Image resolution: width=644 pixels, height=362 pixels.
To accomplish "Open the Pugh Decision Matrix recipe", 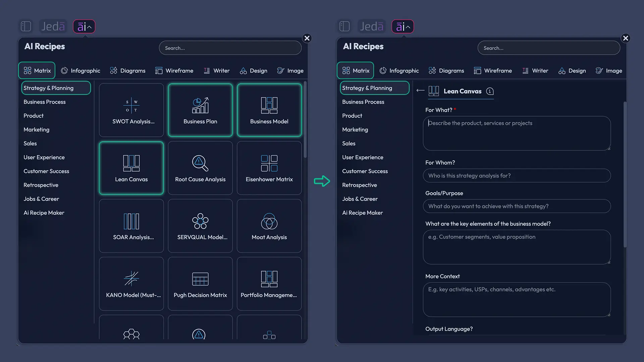I will [200, 284].
